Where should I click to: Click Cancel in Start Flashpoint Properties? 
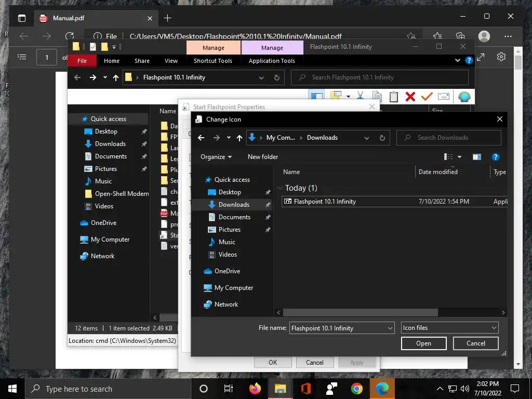pyautogui.click(x=314, y=362)
